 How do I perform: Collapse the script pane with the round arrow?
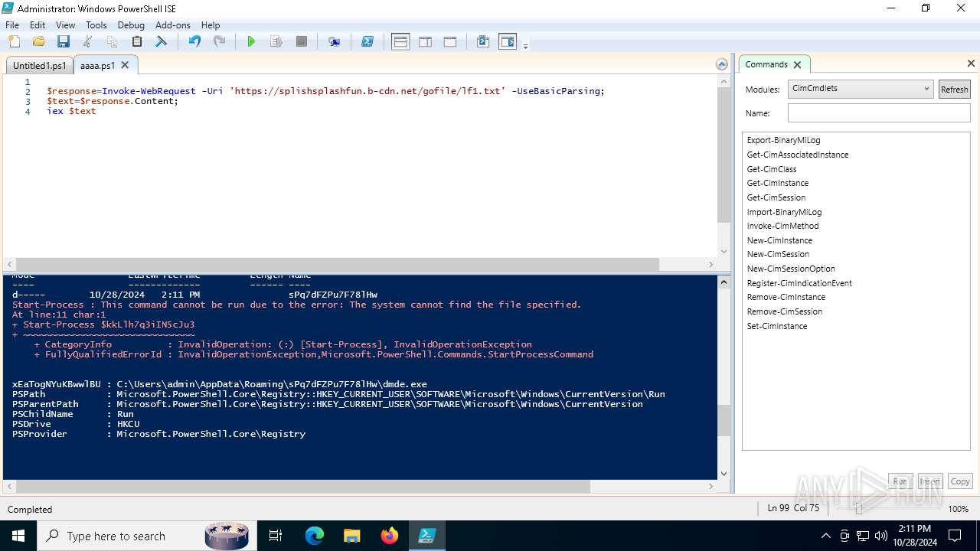coord(721,65)
